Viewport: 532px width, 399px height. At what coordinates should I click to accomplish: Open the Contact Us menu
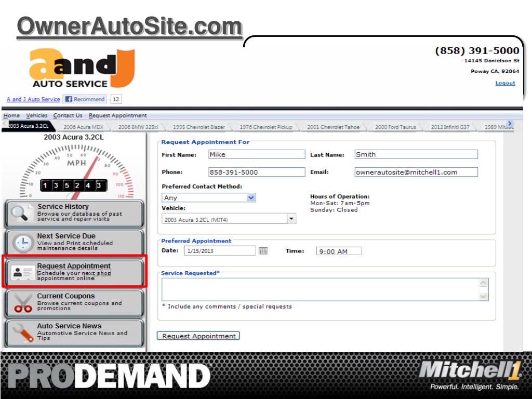coord(68,115)
